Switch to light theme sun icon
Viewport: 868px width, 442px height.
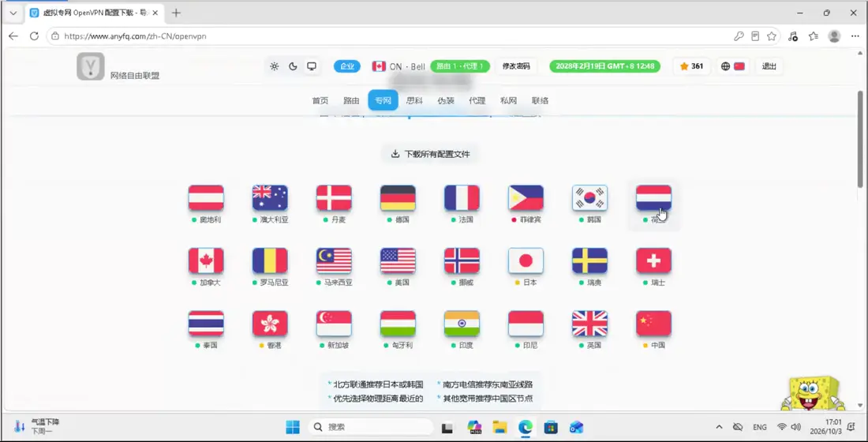[x=275, y=66]
